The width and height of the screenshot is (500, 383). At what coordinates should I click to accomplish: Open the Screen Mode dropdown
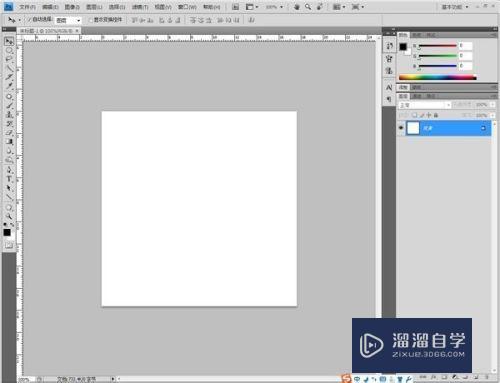pos(358,7)
